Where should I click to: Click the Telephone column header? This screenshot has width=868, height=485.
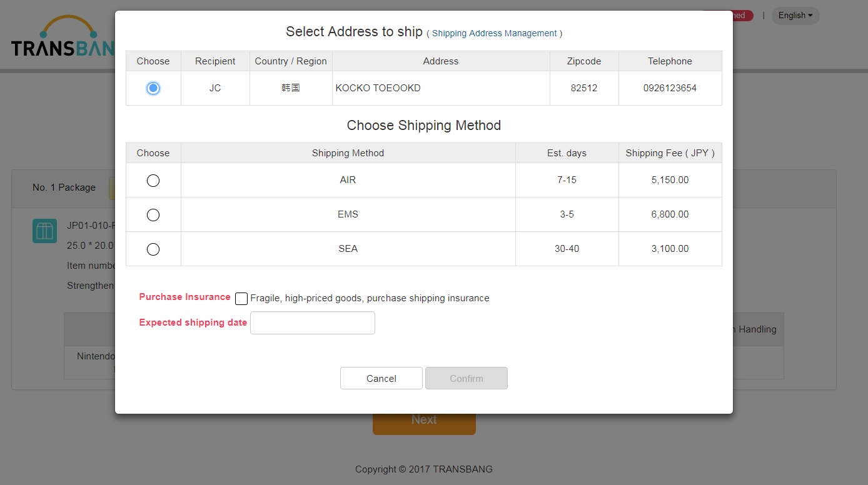670,61
